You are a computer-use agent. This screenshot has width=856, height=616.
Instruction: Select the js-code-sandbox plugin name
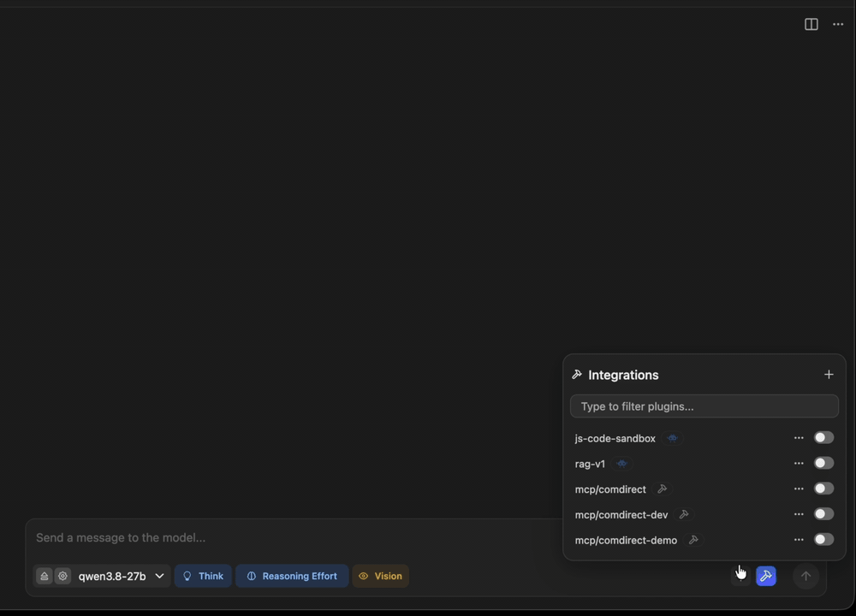[x=615, y=438]
